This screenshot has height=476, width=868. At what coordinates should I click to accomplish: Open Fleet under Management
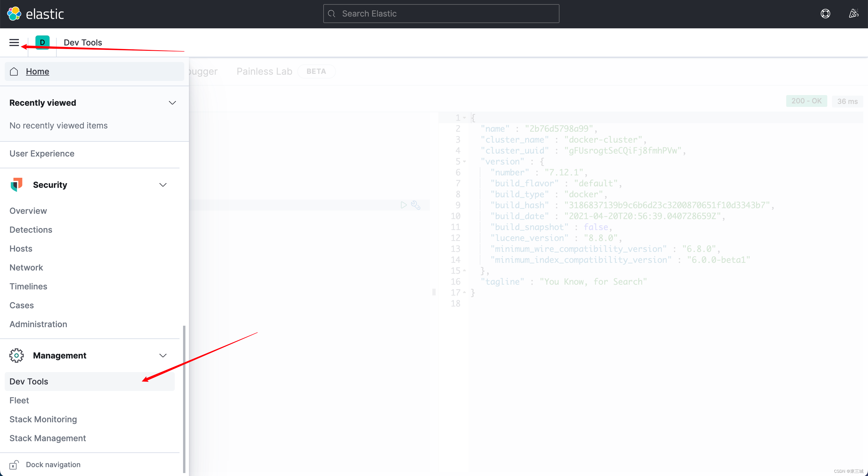coord(19,400)
